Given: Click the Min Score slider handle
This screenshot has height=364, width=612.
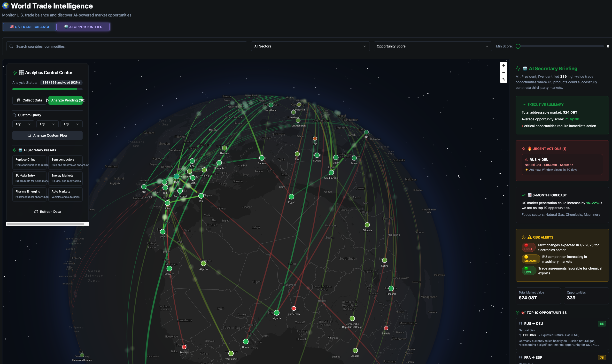Looking at the screenshot, I should (518, 46).
